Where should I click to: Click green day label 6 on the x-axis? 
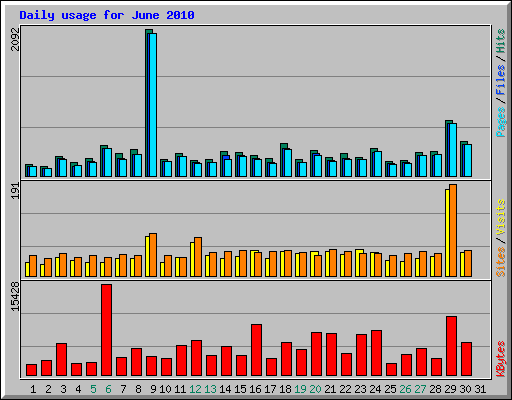click(108, 389)
